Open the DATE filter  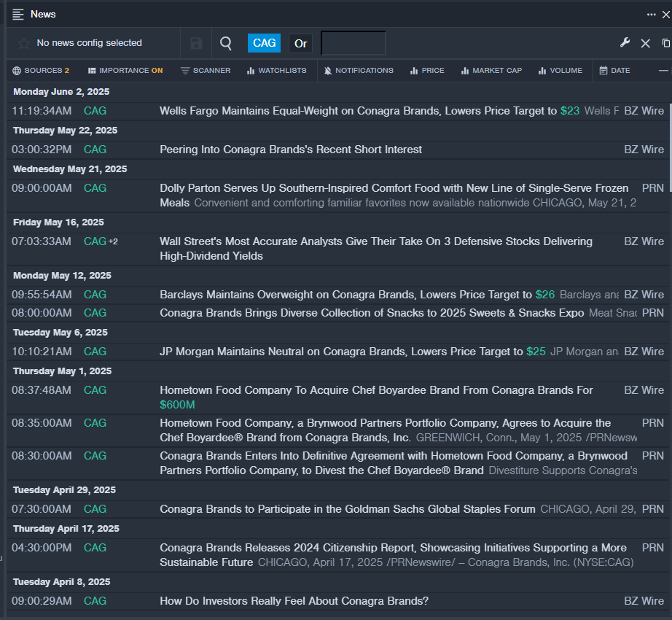[x=614, y=71]
